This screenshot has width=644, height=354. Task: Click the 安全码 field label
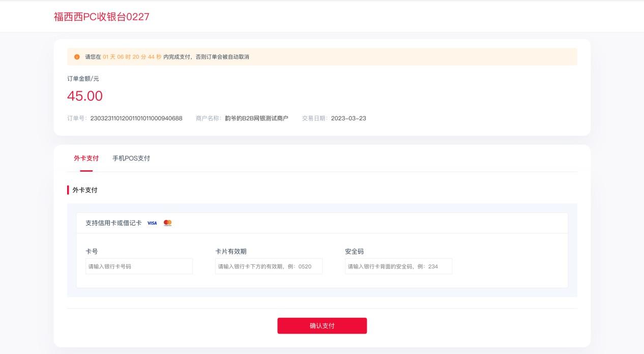point(354,252)
